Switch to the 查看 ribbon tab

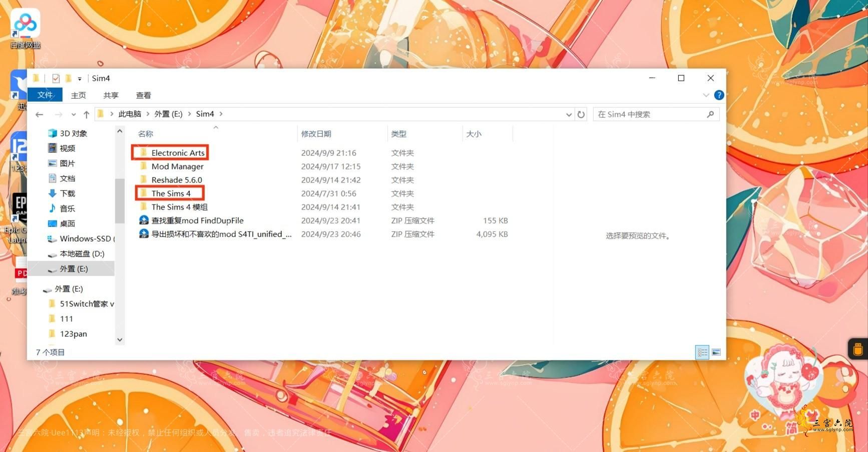point(143,95)
